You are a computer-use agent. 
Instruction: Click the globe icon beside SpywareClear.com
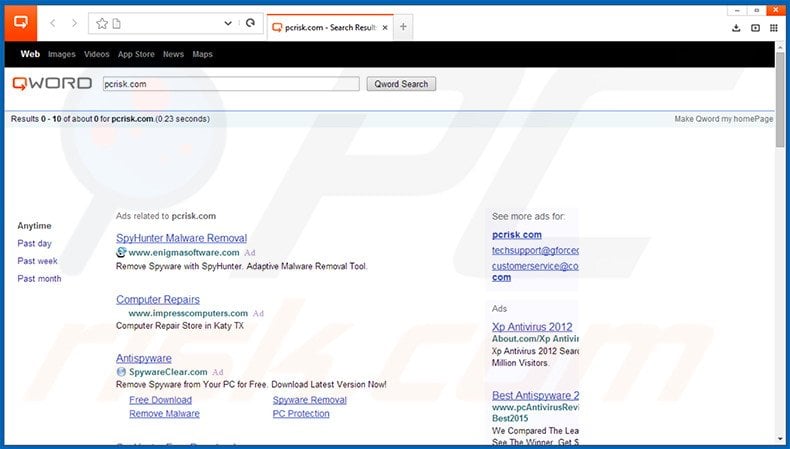(x=121, y=372)
